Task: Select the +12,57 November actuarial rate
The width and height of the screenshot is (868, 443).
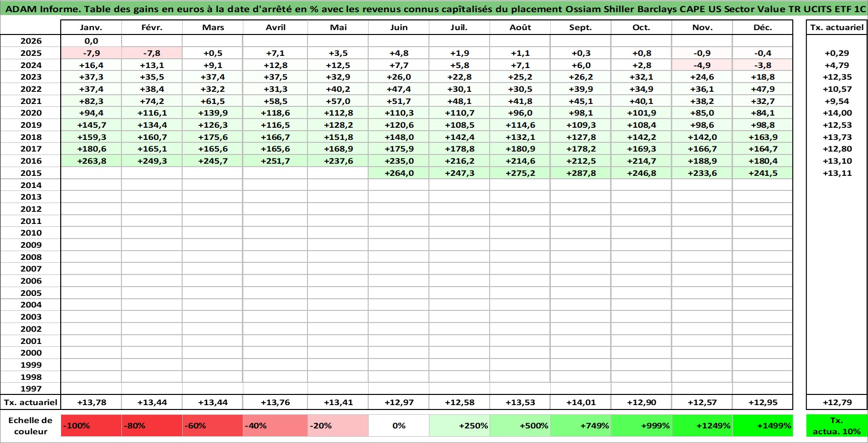Action: coord(702,402)
